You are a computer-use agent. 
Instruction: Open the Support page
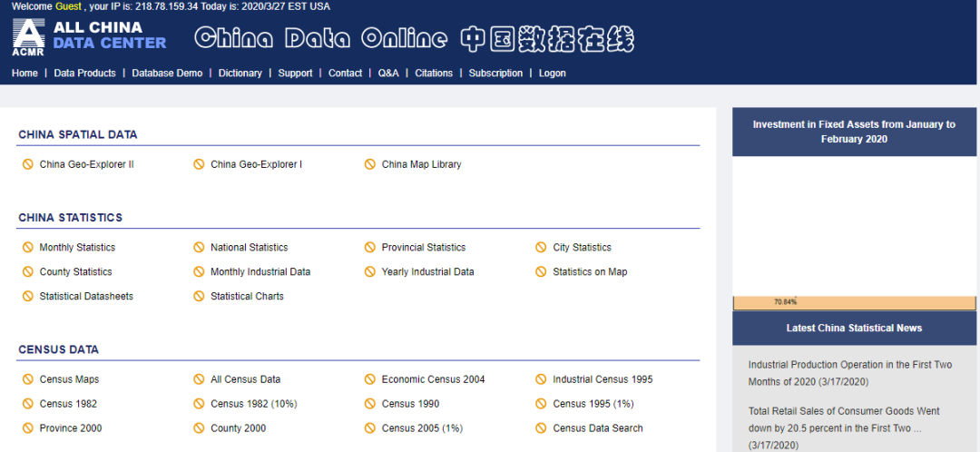click(295, 74)
